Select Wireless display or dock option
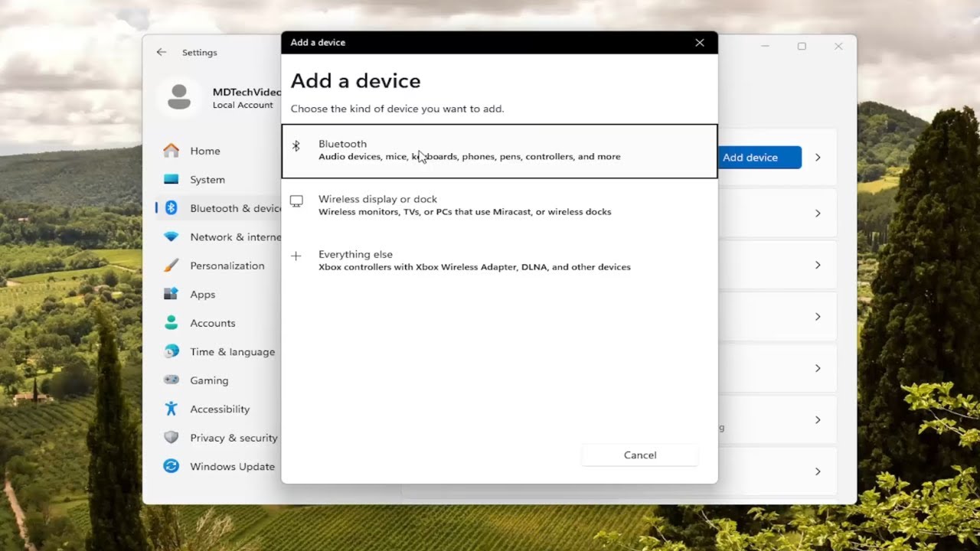This screenshot has height=551, width=980. coord(499,205)
